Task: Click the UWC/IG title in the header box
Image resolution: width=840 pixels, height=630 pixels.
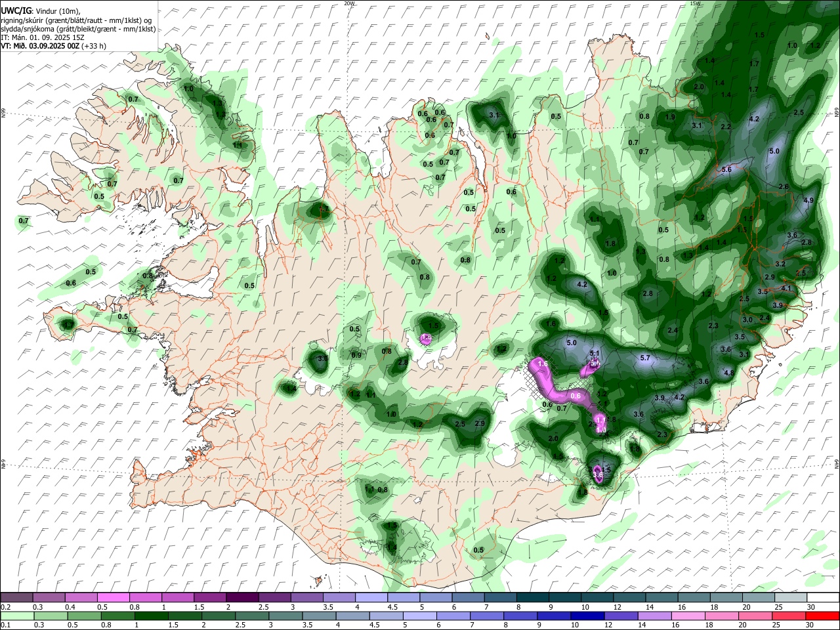Action: point(15,10)
